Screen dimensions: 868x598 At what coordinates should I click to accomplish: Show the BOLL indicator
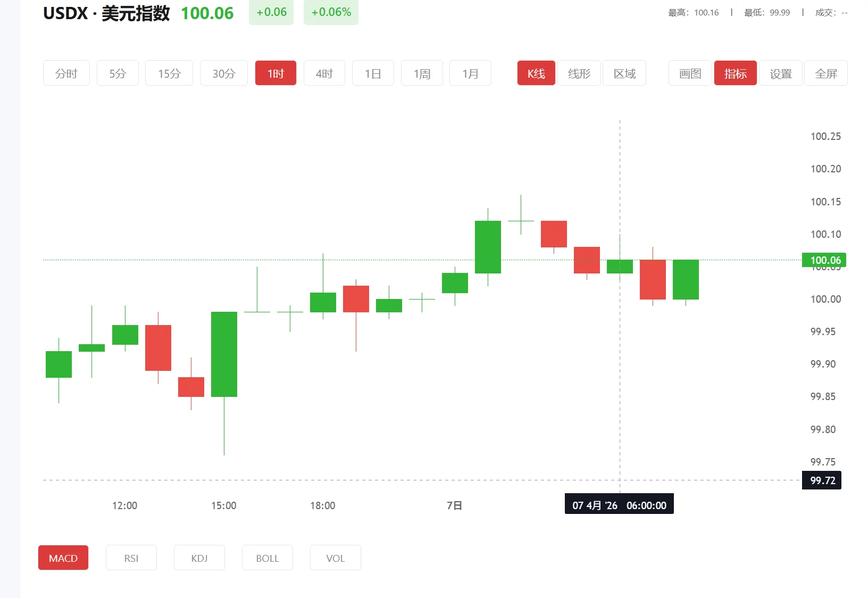[268, 558]
